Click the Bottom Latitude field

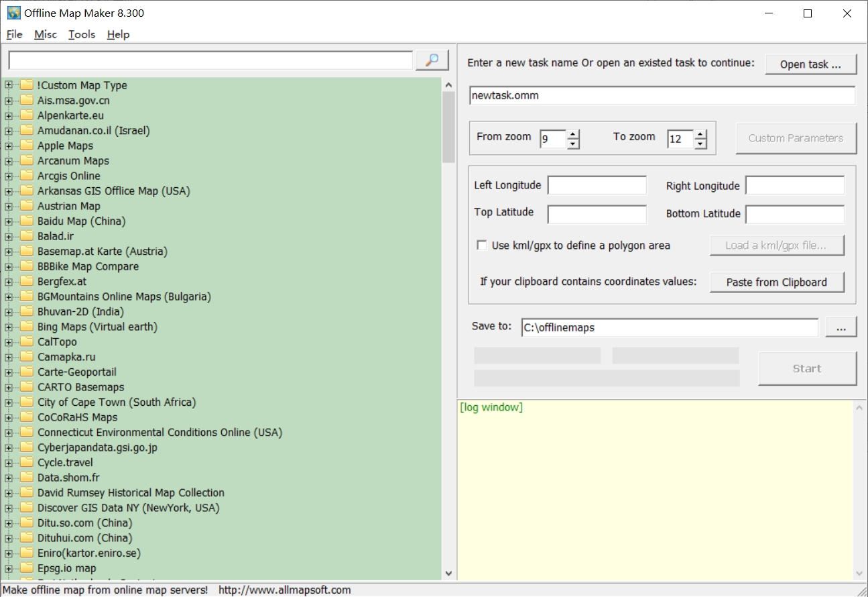point(795,214)
